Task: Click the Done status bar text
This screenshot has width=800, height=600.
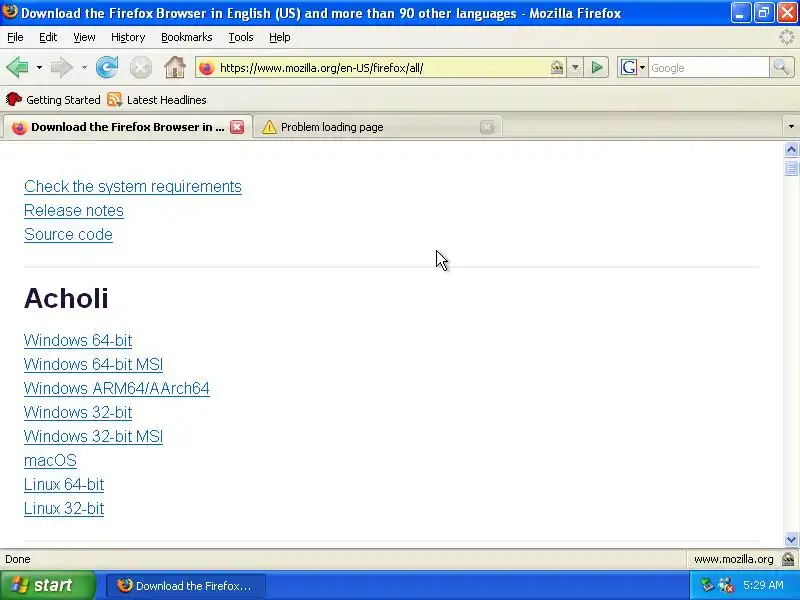Action: [18, 559]
